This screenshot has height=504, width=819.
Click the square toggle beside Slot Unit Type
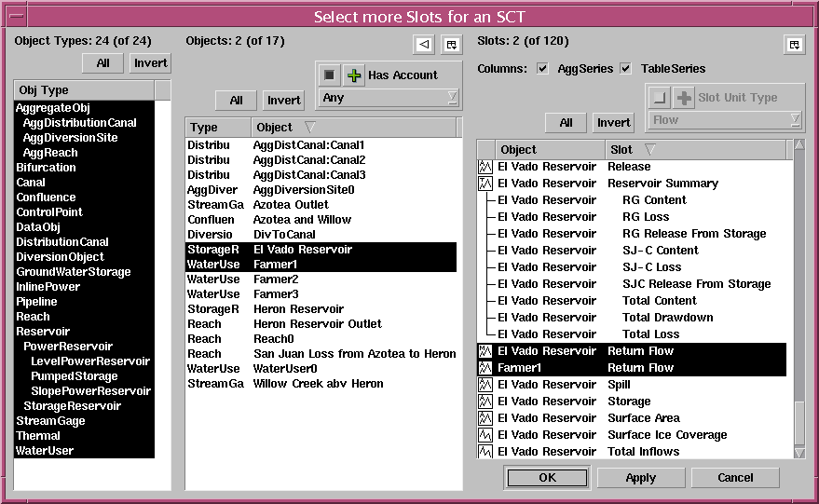tap(660, 98)
